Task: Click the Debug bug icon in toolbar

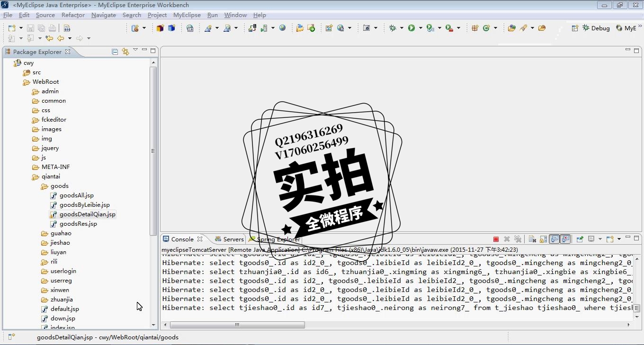Action: pos(393,28)
